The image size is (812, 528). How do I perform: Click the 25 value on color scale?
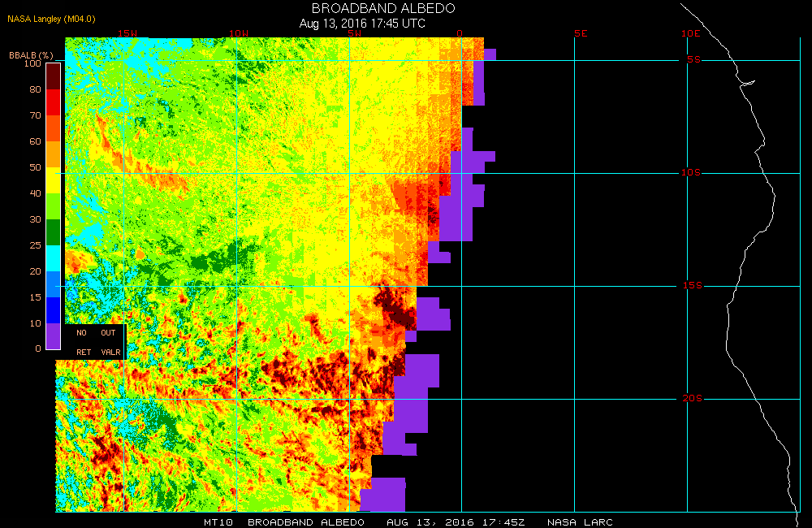pos(35,245)
